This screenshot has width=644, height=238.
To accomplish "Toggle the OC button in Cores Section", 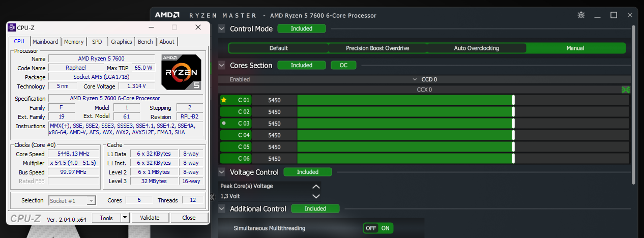I will [x=343, y=65].
